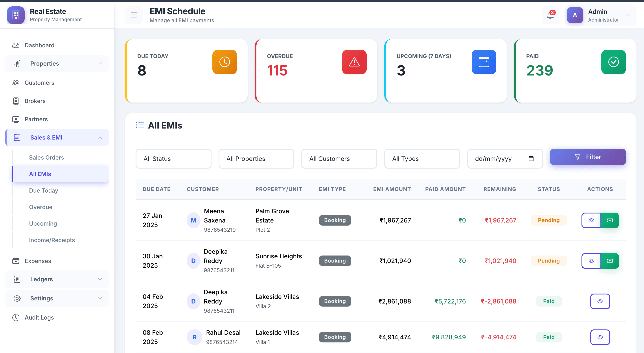Open the All Properties filter dropdown
644x353 pixels.
256,159
